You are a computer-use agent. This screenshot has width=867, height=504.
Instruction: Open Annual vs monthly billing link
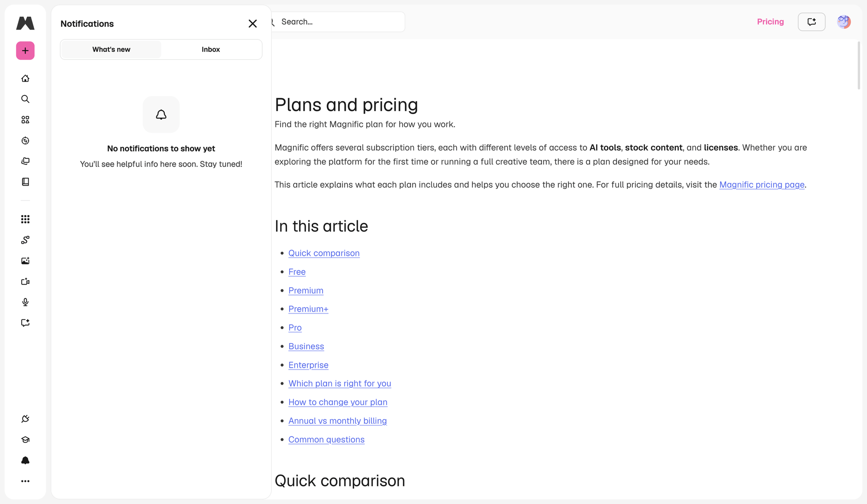click(x=337, y=421)
